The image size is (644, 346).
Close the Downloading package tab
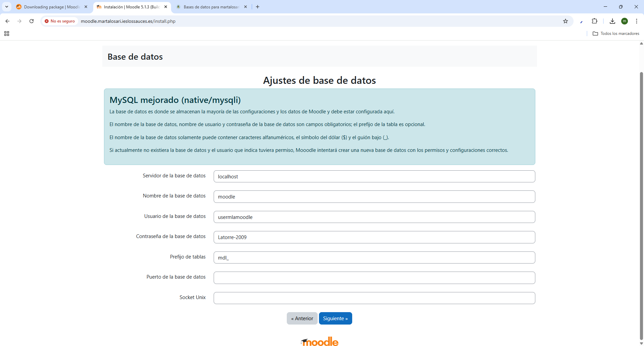pos(86,7)
